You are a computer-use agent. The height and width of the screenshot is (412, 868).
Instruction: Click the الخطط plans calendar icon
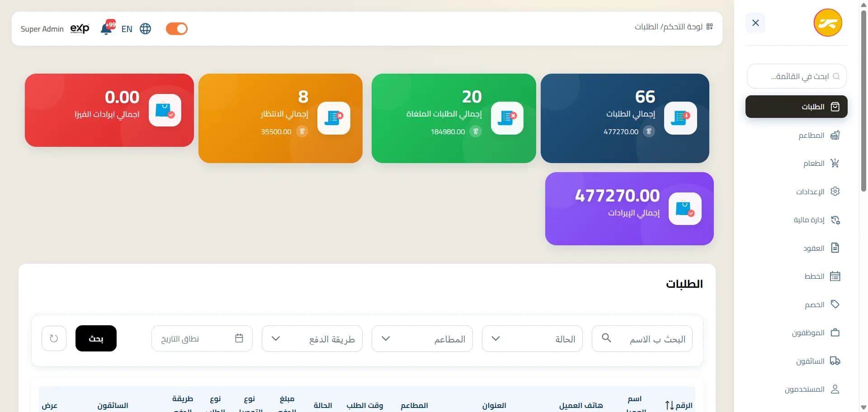pos(835,276)
